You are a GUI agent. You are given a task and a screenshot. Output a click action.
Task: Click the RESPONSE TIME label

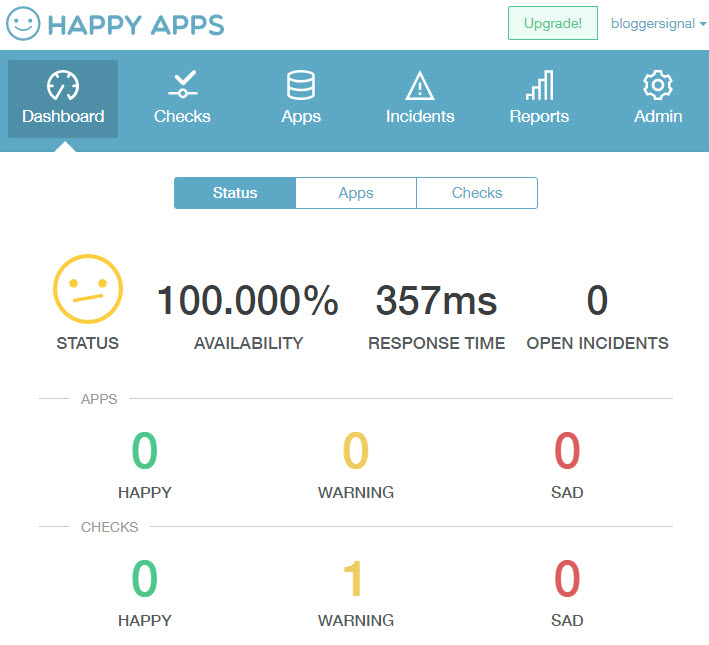tap(436, 343)
